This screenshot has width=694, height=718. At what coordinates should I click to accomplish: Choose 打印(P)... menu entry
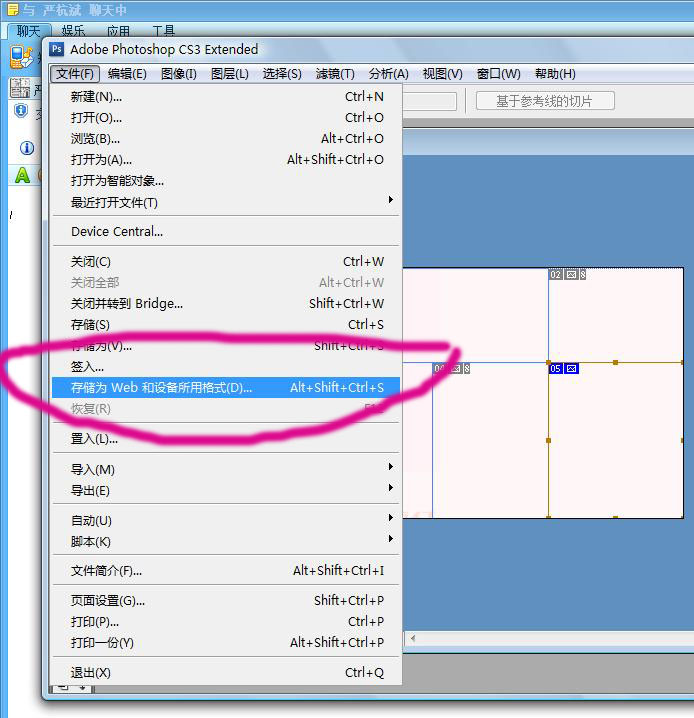[226, 621]
